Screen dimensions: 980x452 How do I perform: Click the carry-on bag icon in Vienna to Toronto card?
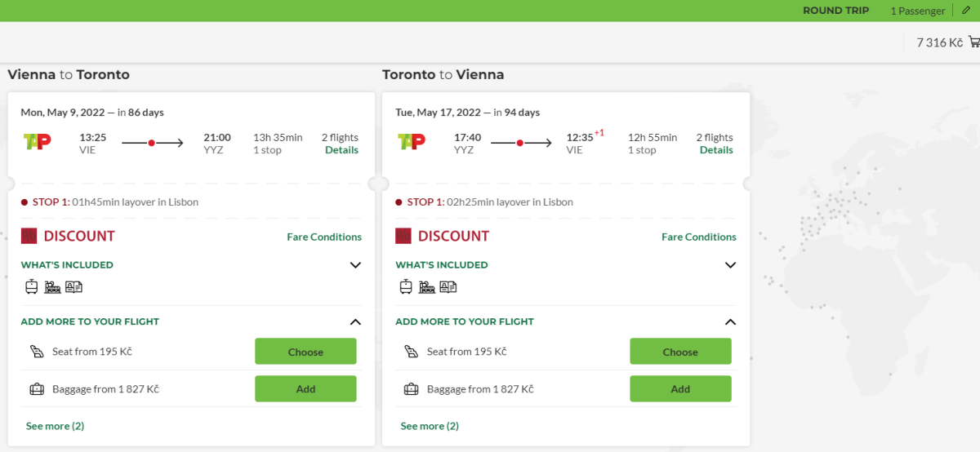tap(32, 286)
